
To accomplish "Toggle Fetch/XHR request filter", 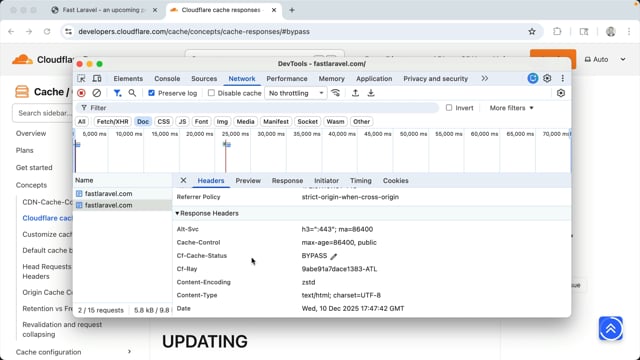I will [112, 122].
